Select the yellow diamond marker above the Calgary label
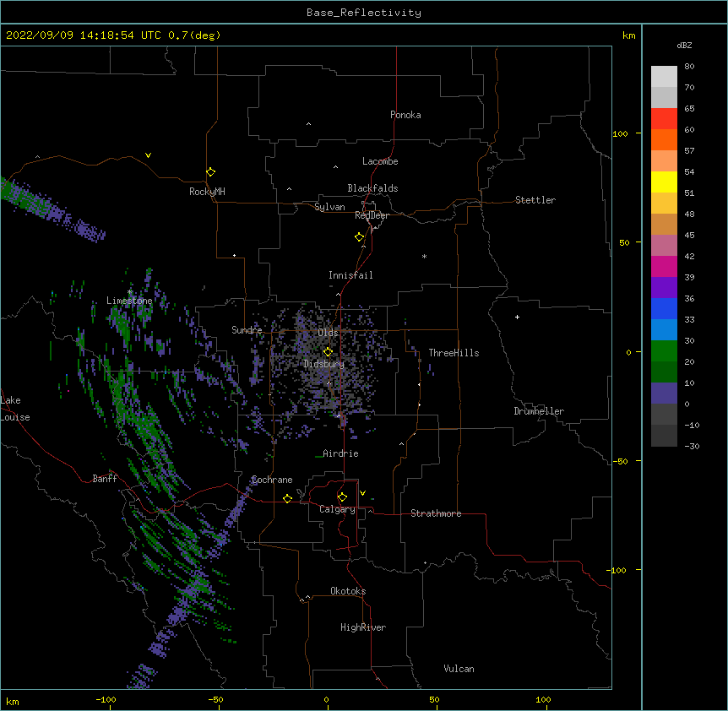This screenshot has width=728, height=711. point(342,497)
